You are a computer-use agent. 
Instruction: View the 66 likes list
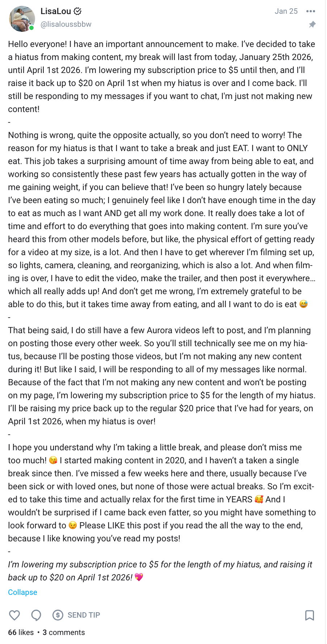click(x=21, y=632)
